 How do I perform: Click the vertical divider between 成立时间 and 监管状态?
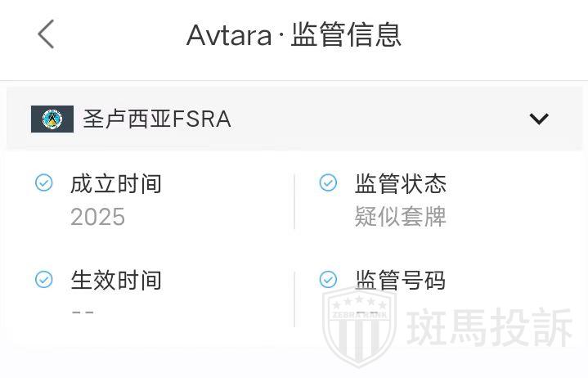(x=294, y=201)
